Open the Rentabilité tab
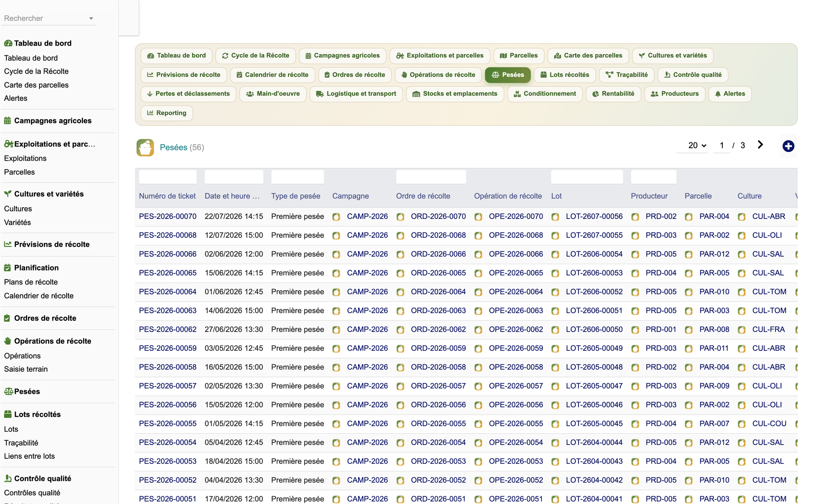Viewport: 815px width, 504px height. tap(613, 94)
